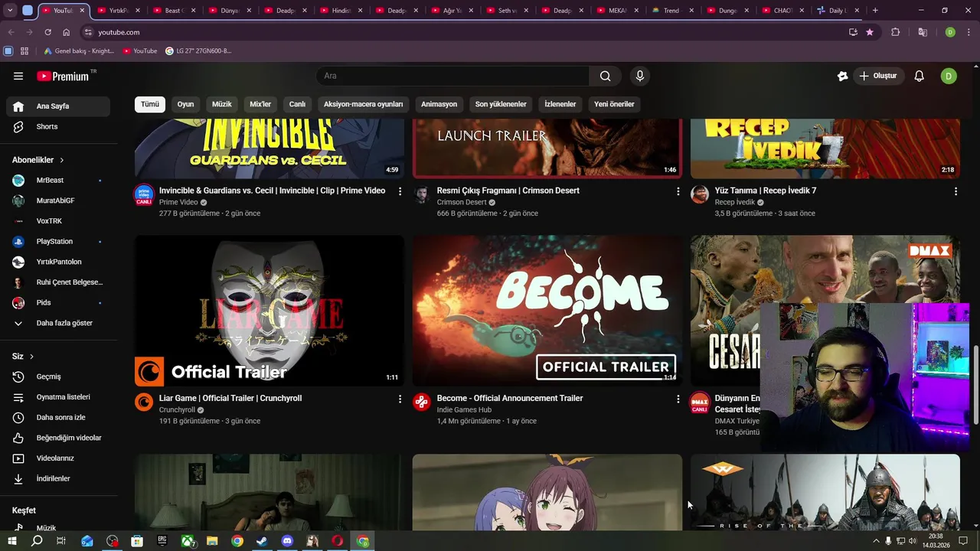
Task: Open Genel bakış Knight bookmark
Action: (79, 51)
